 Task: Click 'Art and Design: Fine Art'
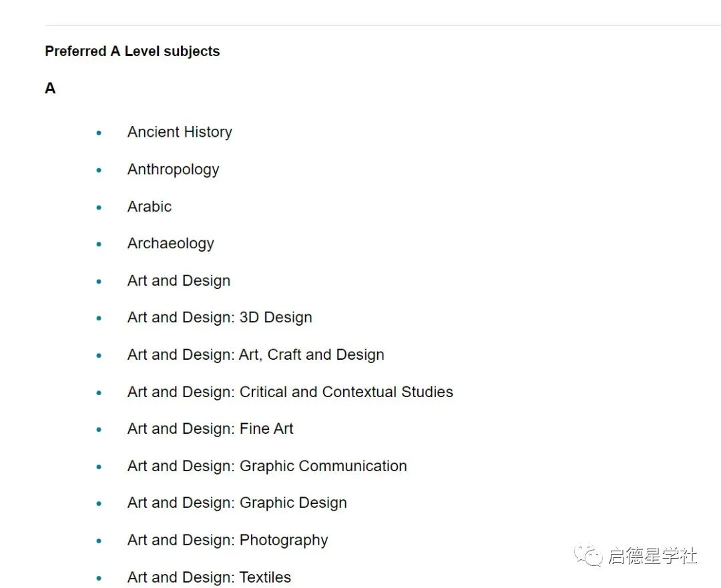[210, 428]
